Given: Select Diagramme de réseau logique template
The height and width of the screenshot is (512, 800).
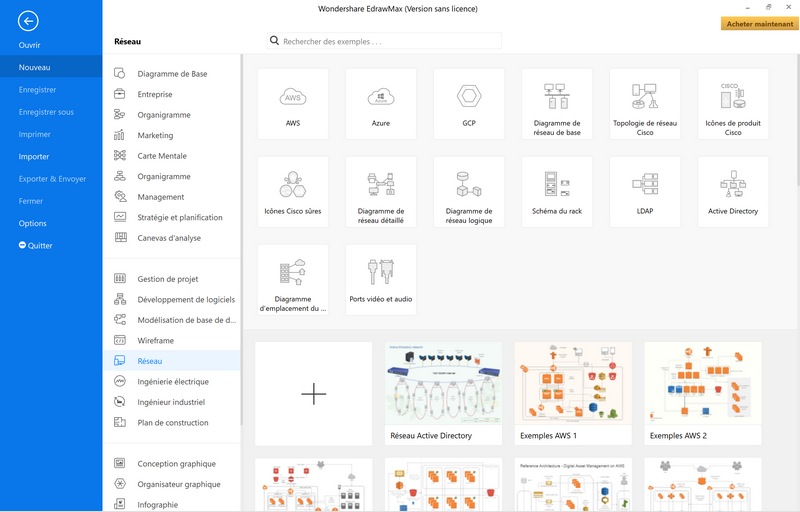Looking at the screenshot, I should (x=469, y=192).
